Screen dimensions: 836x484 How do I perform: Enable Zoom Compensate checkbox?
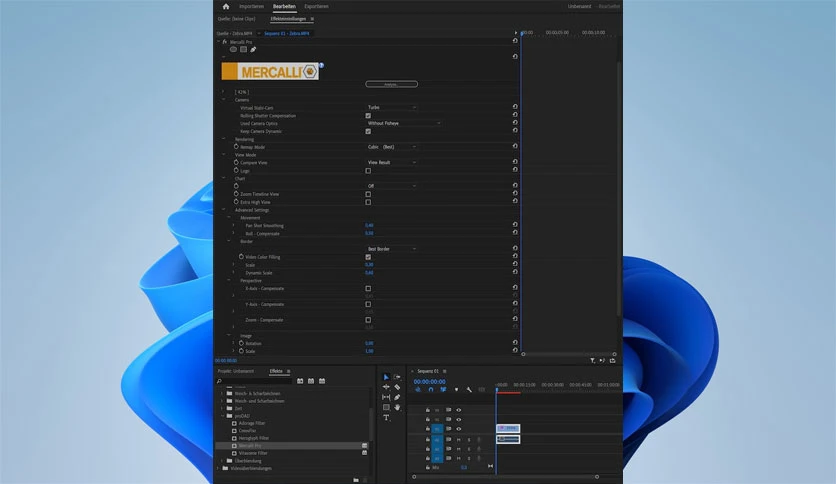click(x=368, y=320)
